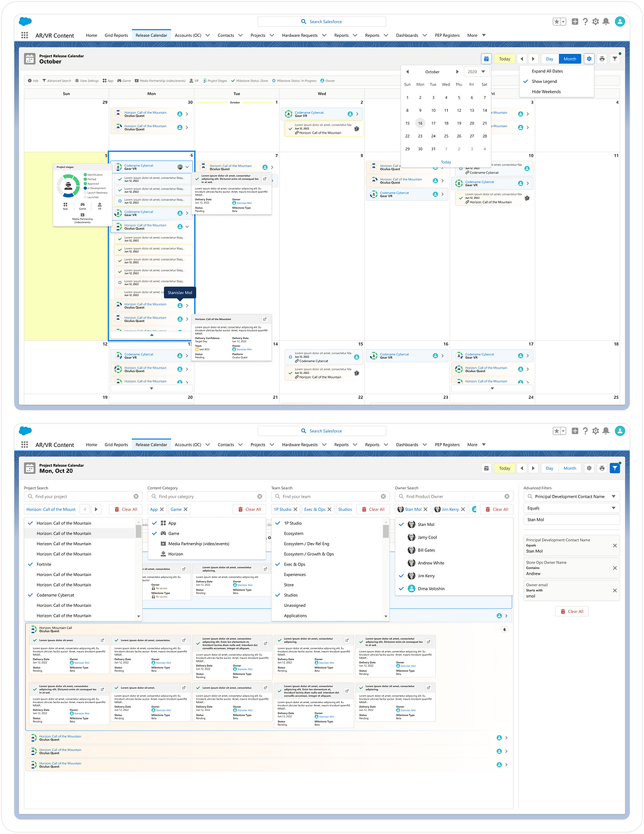Open App Launcher in October view window
The image size is (644, 834).
[25, 36]
